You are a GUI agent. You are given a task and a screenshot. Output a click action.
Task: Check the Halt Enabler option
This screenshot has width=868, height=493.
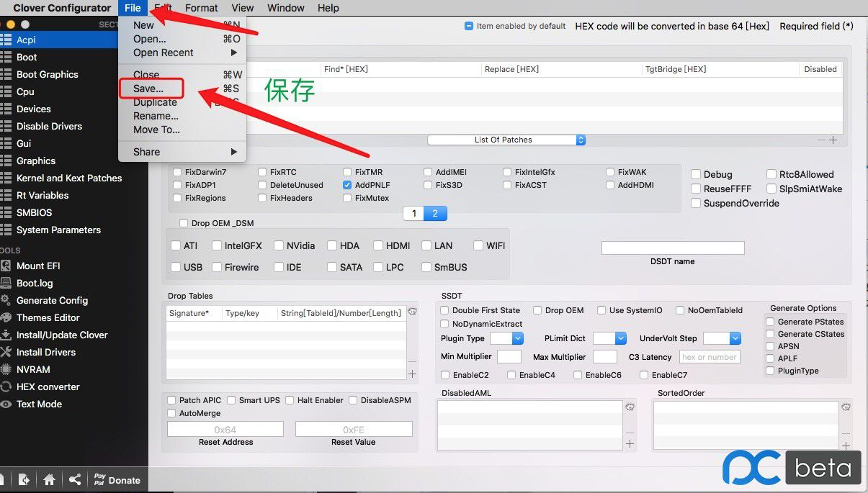(x=290, y=400)
